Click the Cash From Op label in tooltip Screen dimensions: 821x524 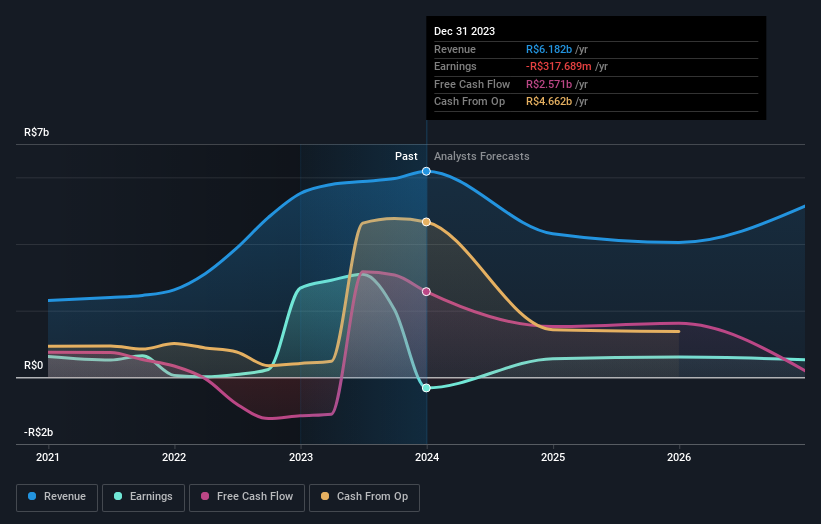point(470,102)
